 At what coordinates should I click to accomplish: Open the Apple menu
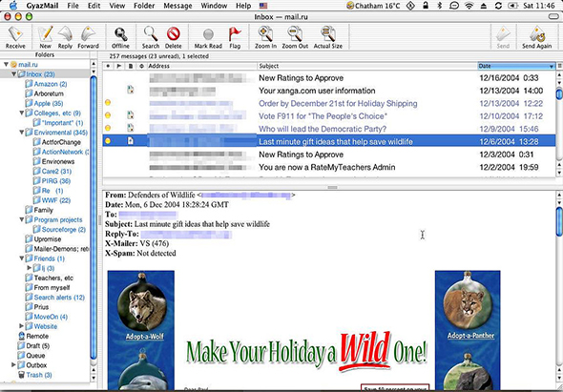point(12,6)
